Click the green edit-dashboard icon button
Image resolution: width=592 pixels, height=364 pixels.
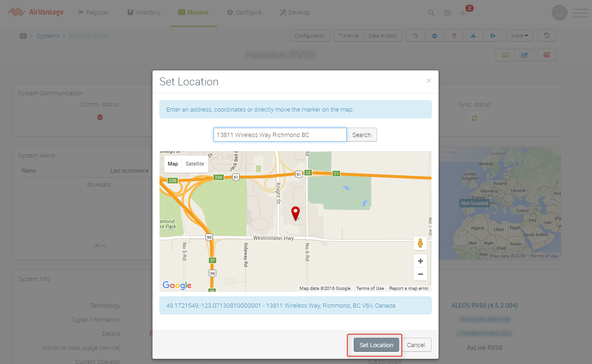click(x=505, y=55)
